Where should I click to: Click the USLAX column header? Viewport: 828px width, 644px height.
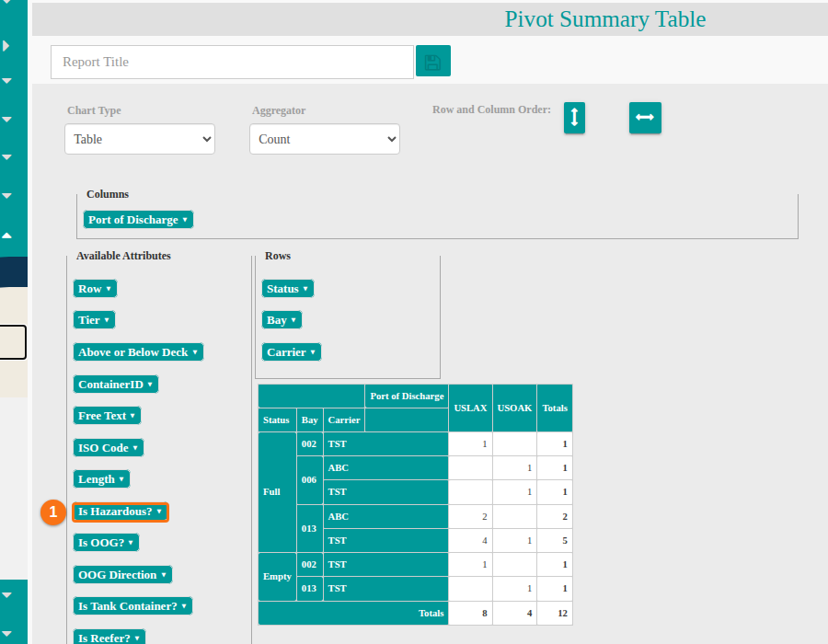470,408
